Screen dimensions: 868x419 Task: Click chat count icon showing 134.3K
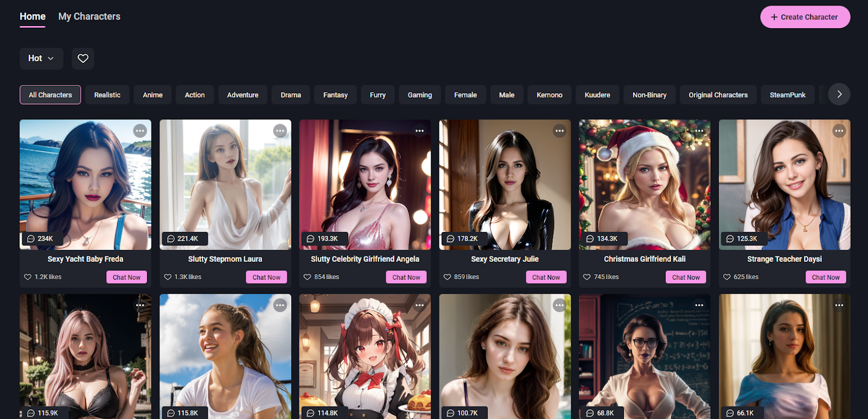[590, 238]
